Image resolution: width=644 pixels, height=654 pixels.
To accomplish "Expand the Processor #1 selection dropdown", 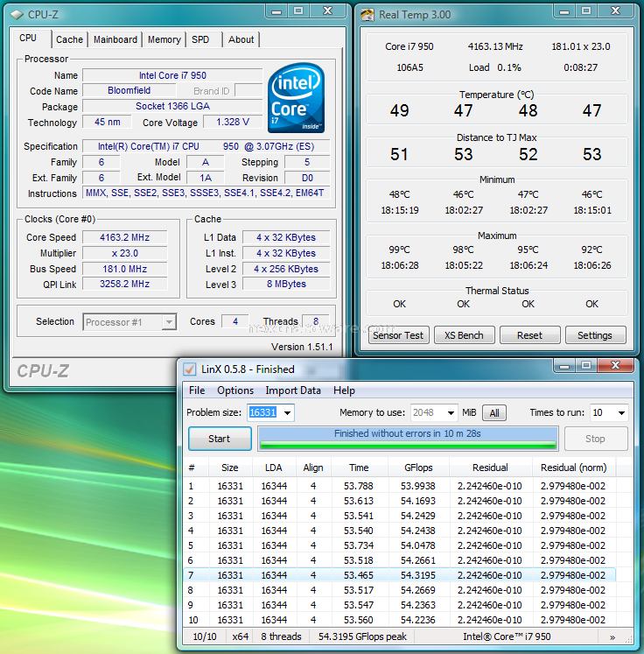I will (168, 322).
